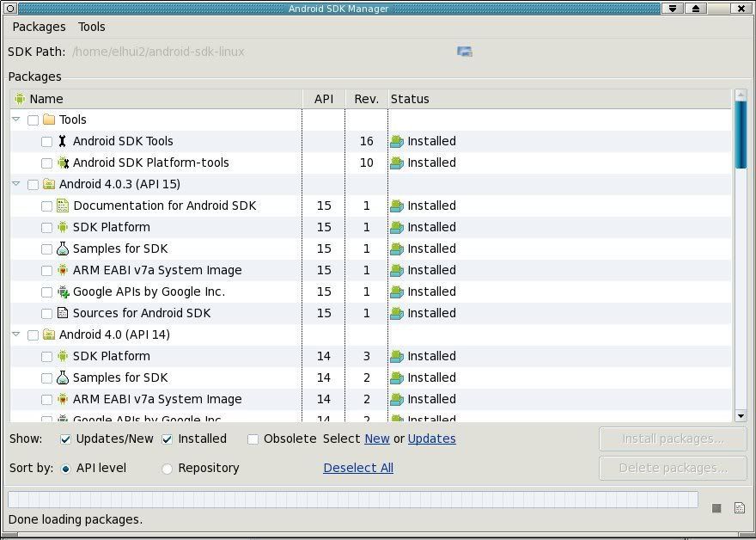Click the Updates selection link
The height and width of the screenshot is (540, 756).
pos(431,439)
